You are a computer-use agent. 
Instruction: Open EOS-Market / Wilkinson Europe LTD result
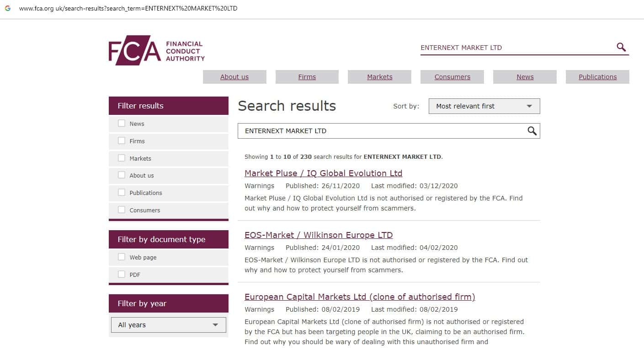(319, 235)
